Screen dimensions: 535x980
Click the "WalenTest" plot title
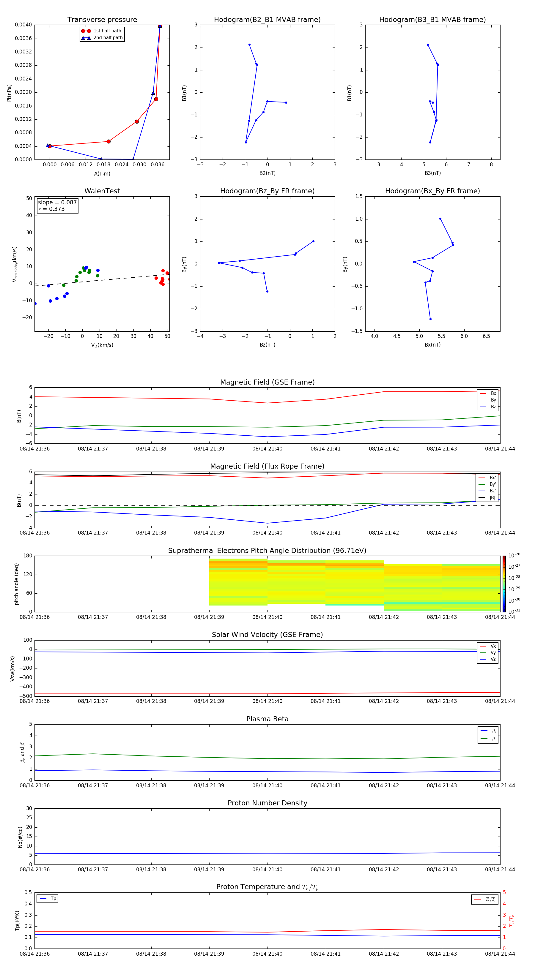tap(102, 191)
